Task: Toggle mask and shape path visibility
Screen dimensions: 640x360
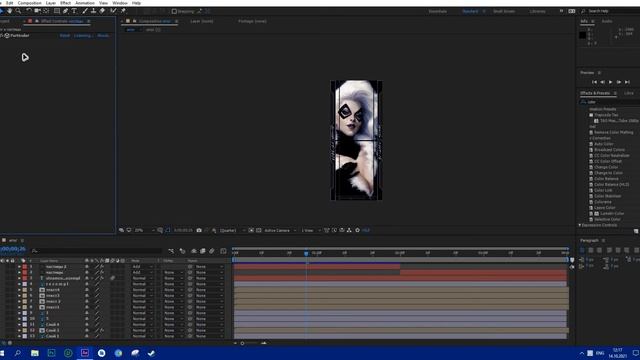Action: [167, 230]
